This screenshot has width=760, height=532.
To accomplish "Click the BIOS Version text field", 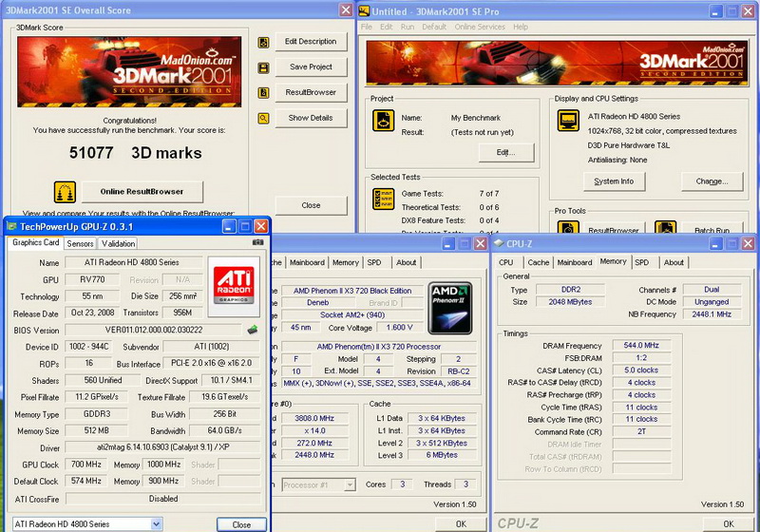I will [154, 330].
